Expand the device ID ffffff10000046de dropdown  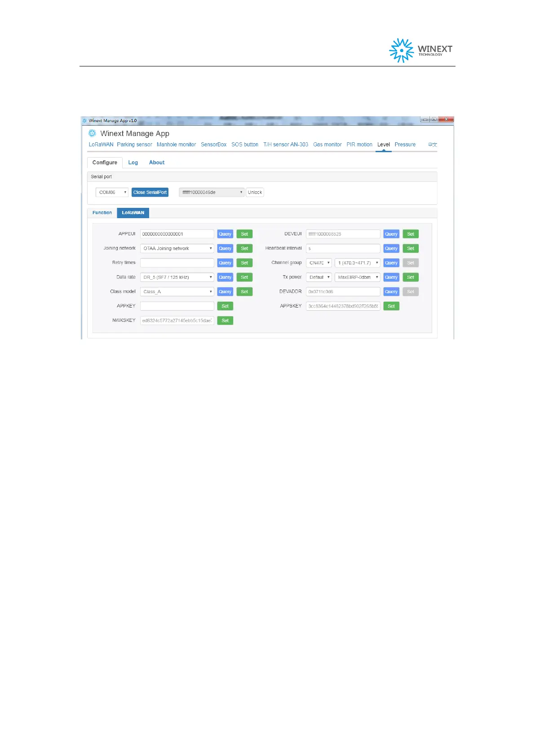coord(212,192)
